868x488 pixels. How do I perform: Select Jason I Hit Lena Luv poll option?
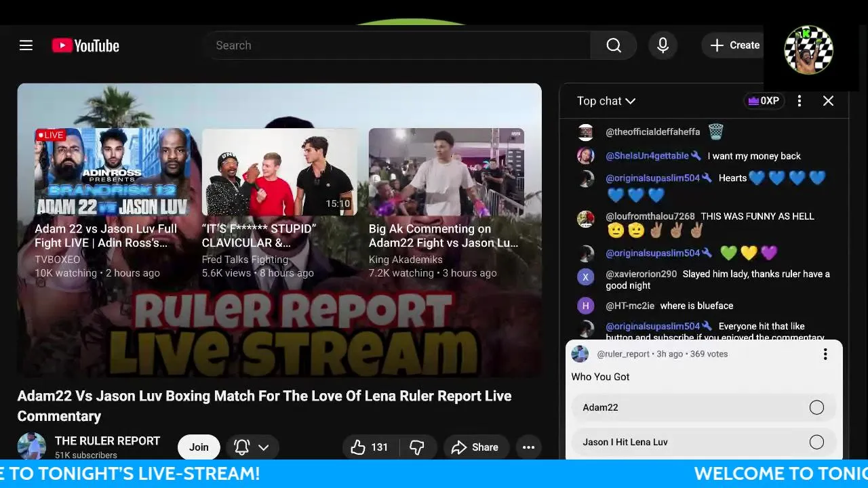pos(704,442)
